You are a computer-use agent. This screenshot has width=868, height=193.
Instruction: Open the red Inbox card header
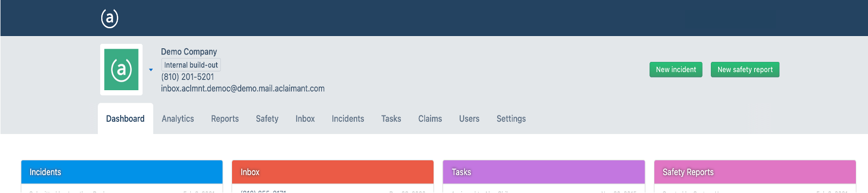(333, 172)
